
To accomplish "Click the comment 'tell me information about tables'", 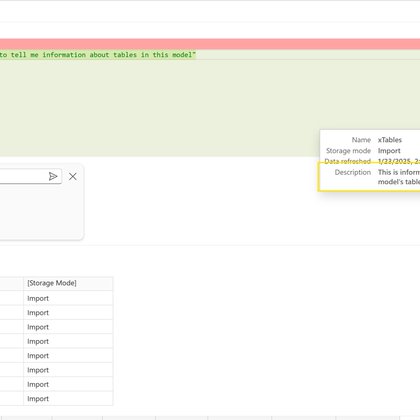I will point(74,55).
